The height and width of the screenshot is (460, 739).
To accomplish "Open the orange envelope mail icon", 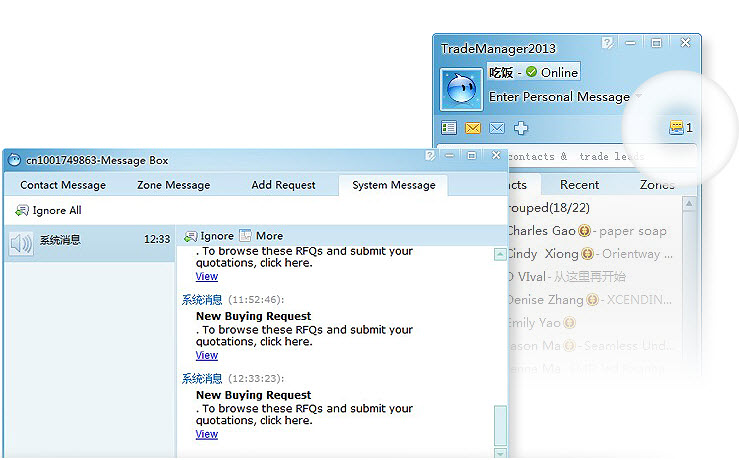I will click(x=473, y=128).
